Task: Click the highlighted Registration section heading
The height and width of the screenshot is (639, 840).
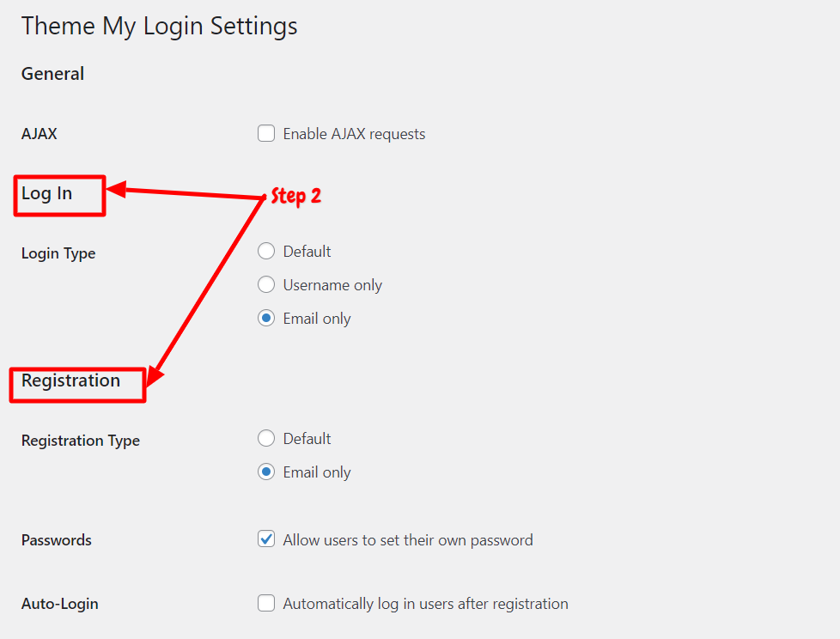Action: click(x=70, y=380)
